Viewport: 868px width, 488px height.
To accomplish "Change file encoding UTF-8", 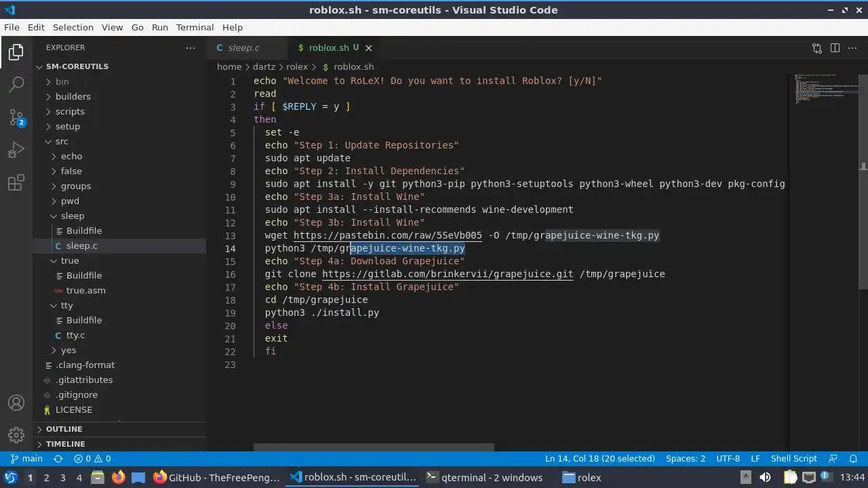I will 728,458.
